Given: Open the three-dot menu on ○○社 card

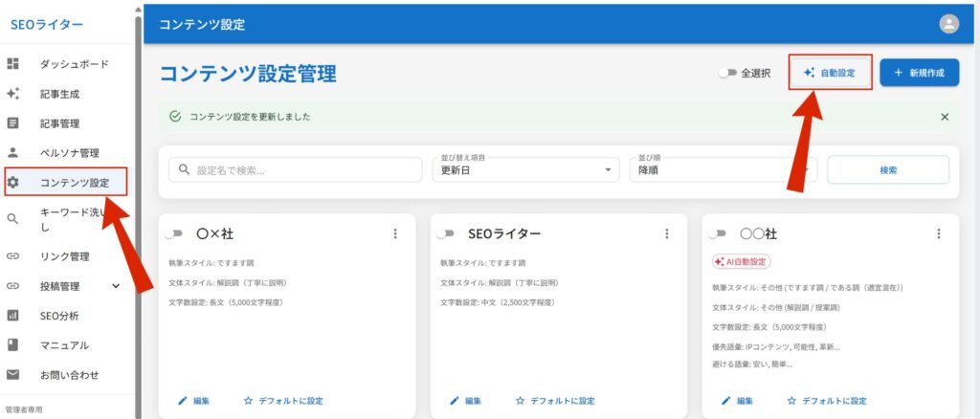Looking at the screenshot, I should click(x=939, y=233).
